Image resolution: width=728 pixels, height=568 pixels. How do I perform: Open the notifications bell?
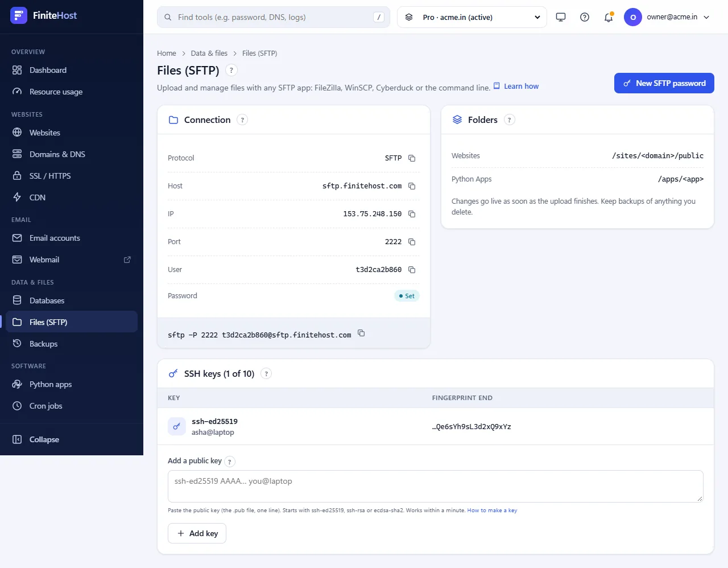(x=609, y=17)
